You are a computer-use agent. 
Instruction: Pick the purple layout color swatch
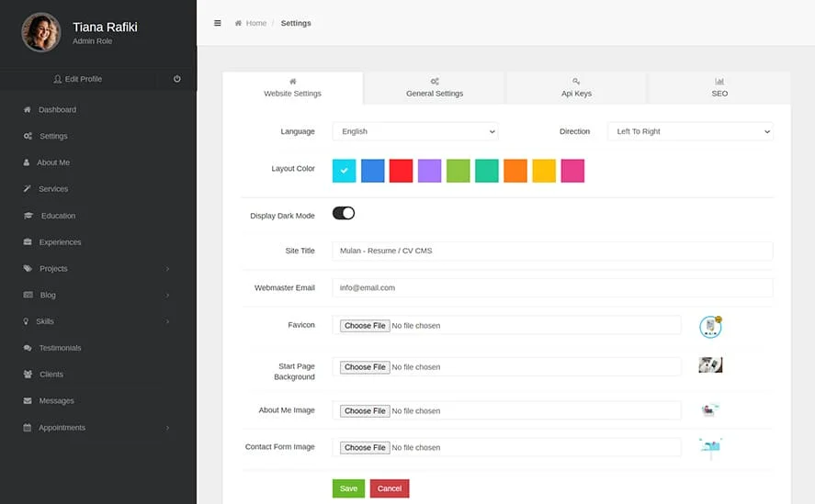pos(429,171)
